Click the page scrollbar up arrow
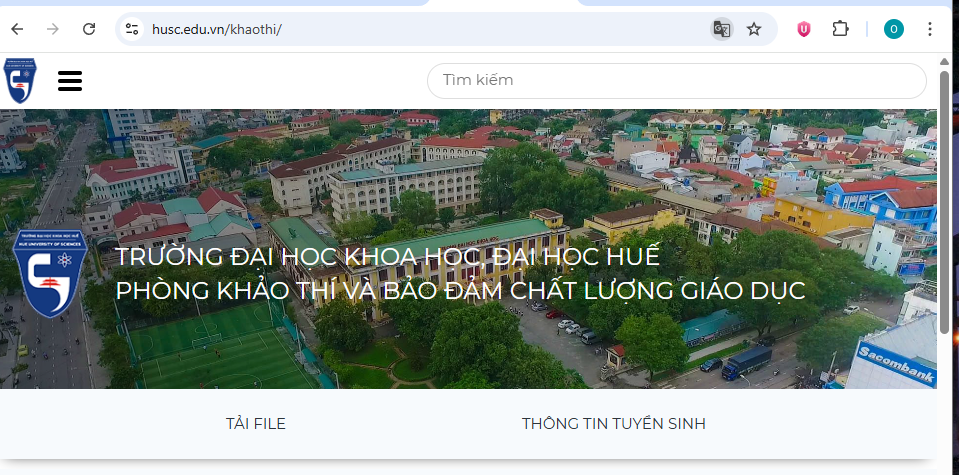The width and height of the screenshot is (959, 475). (x=945, y=61)
